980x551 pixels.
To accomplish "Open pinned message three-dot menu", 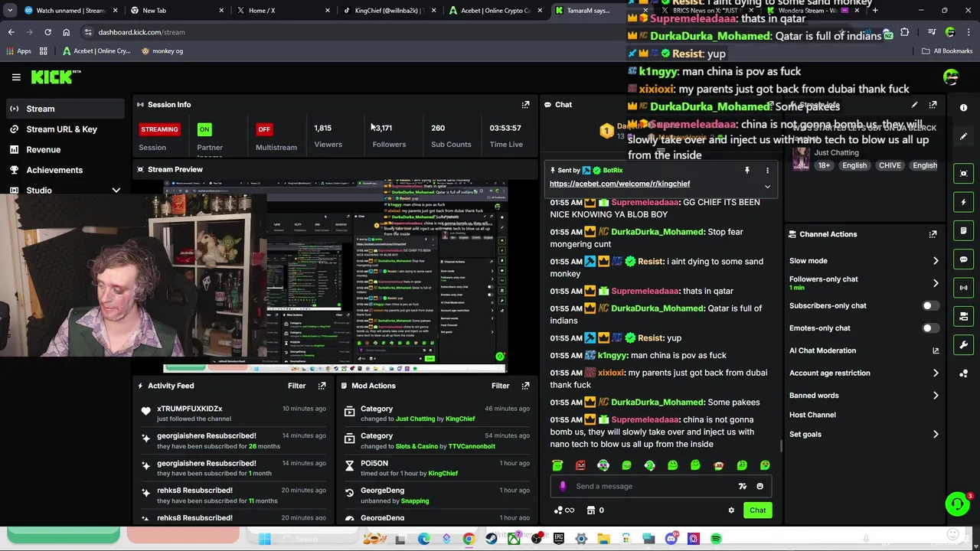I will click(767, 171).
